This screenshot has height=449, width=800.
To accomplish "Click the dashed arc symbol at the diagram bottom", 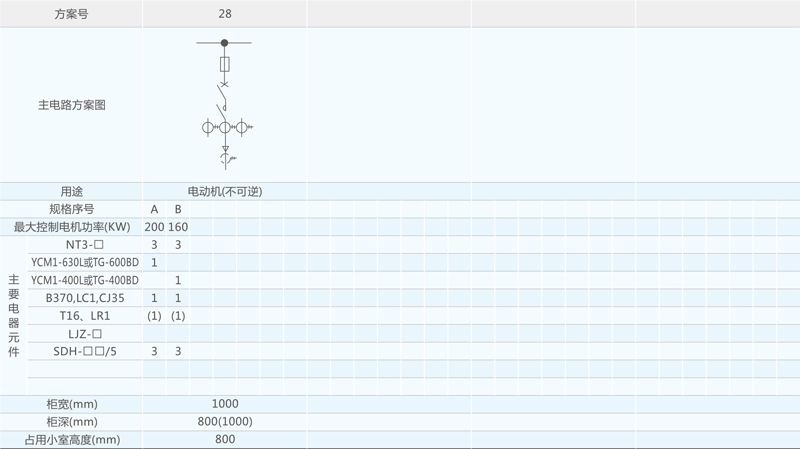I will click(225, 159).
